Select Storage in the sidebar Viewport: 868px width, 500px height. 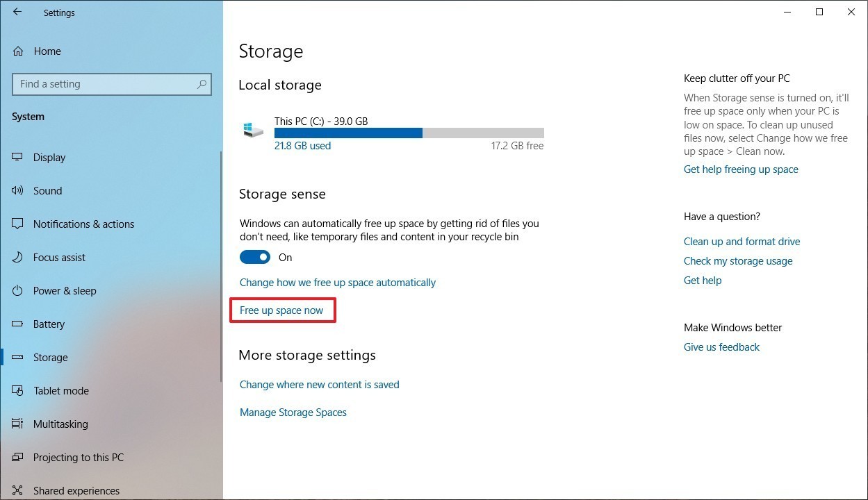[x=49, y=357]
